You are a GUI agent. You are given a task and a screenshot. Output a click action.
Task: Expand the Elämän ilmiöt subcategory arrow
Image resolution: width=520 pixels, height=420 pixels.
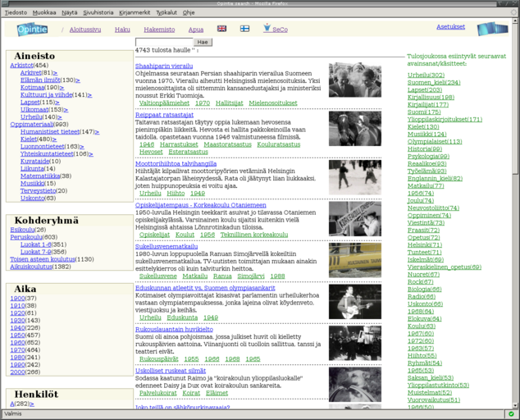[78, 80]
